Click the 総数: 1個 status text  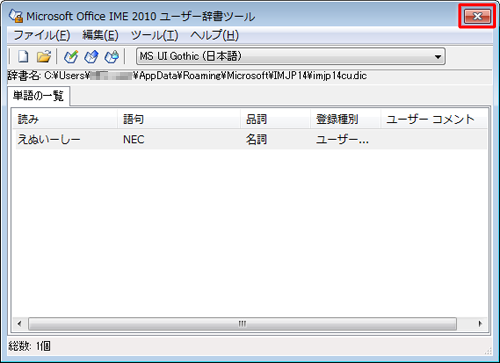29,346
